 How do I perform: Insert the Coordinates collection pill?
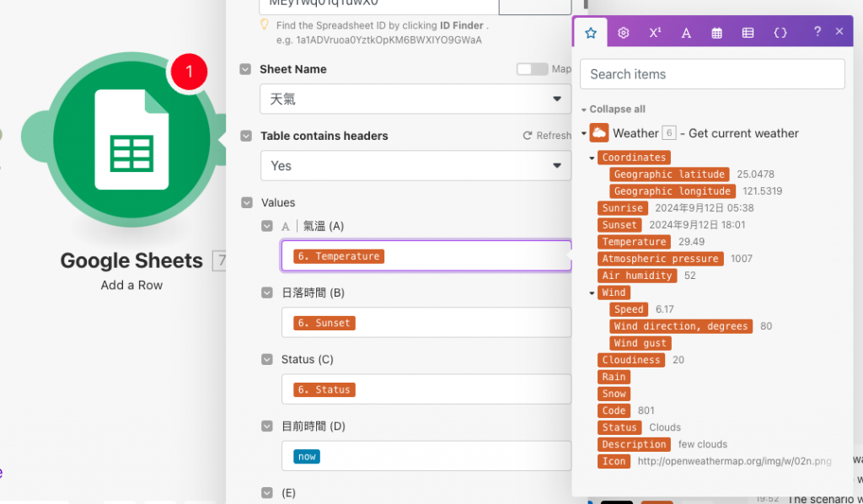pyautogui.click(x=634, y=158)
